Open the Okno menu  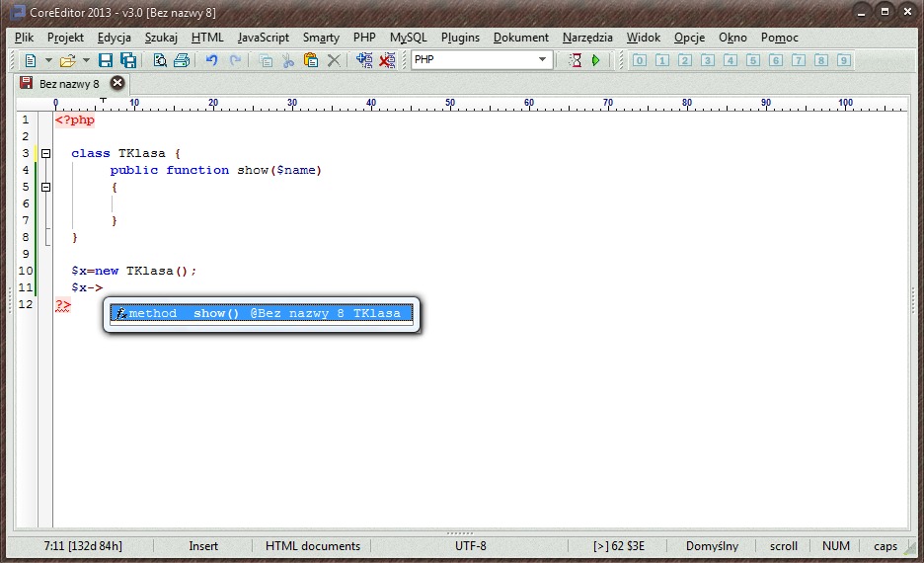pyautogui.click(x=732, y=38)
